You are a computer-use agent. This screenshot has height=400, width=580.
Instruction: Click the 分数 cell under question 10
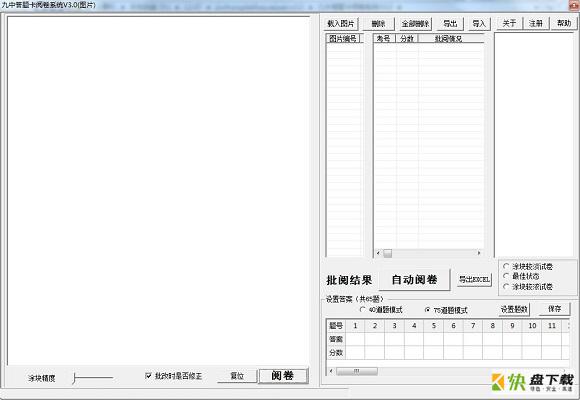[532, 353]
